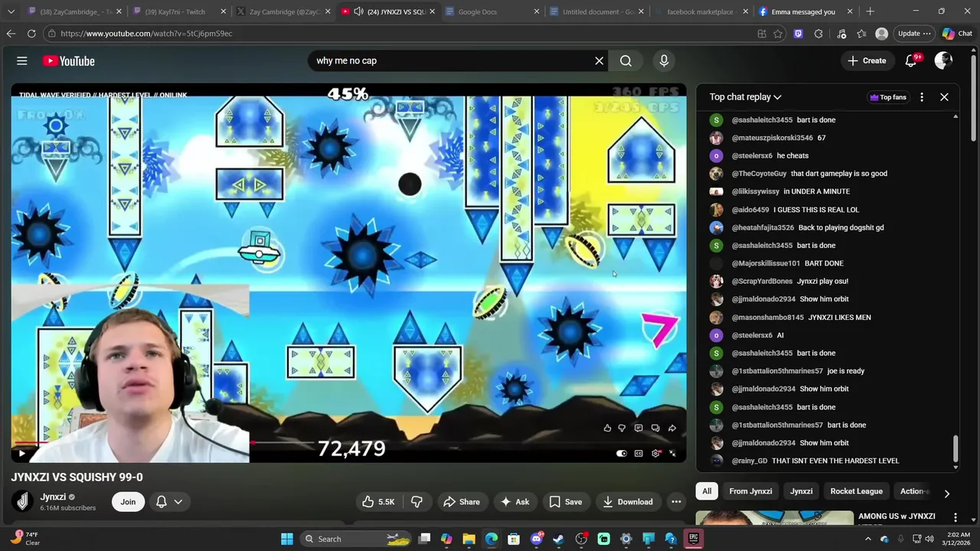Save the video to a playlist
Screen dimensions: 980x551
pos(566,502)
